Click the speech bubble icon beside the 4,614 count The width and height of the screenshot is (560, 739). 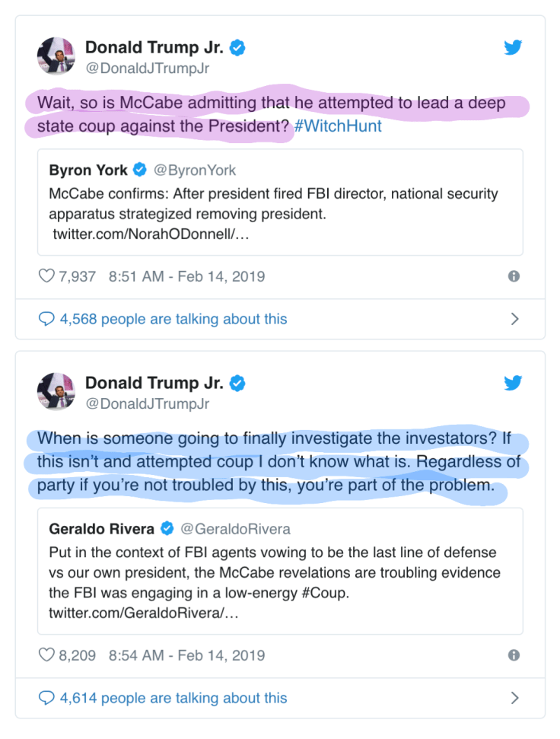47,698
